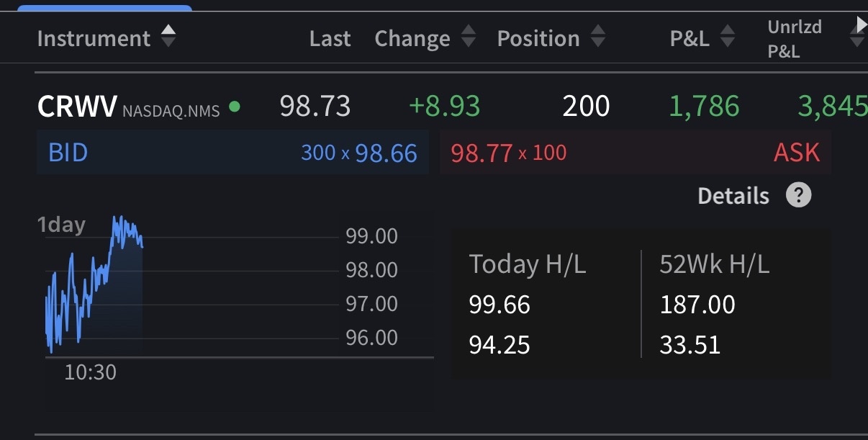Sort by the Instrument column arrows
This screenshot has height=440, width=868.
click(x=168, y=36)
